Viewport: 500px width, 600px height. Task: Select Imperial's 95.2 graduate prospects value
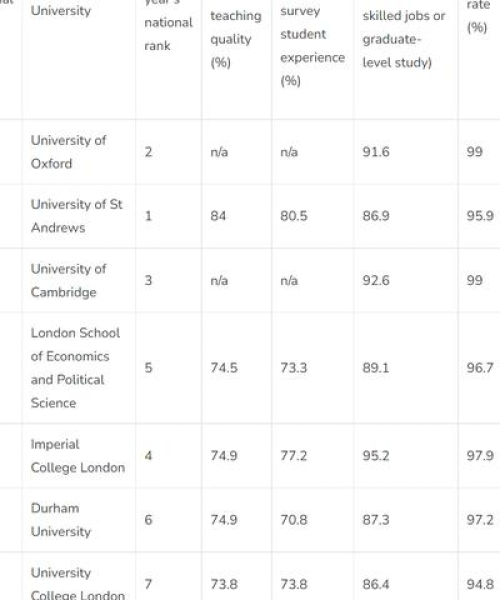pyautogui.click(x=376, y=456)
